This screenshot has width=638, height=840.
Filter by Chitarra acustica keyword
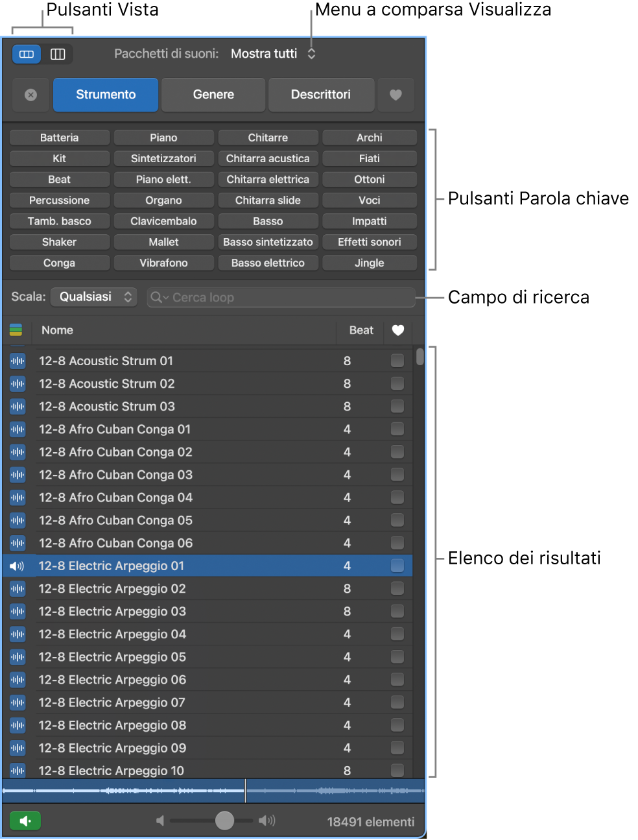(268, 158)
